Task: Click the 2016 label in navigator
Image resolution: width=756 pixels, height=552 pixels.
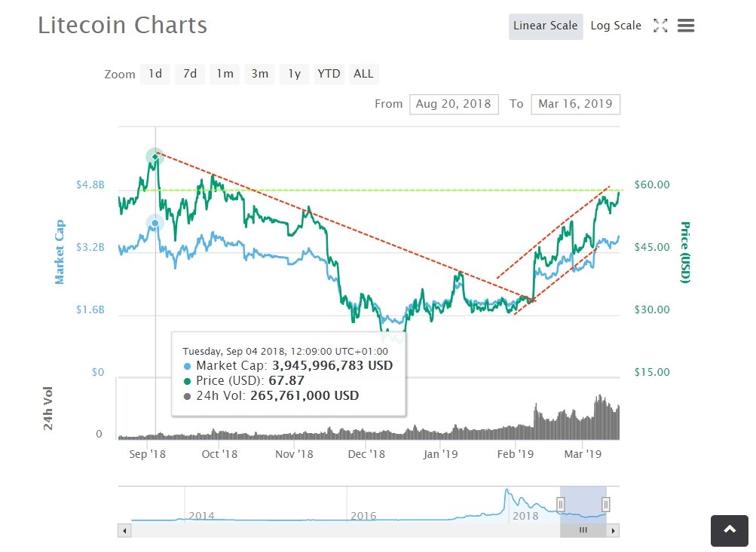Action: [363, 516]
